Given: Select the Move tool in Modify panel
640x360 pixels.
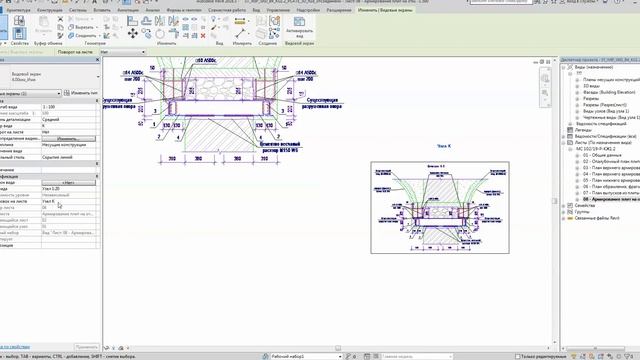Looking at the screenshot, I should (x=133, y=33).
